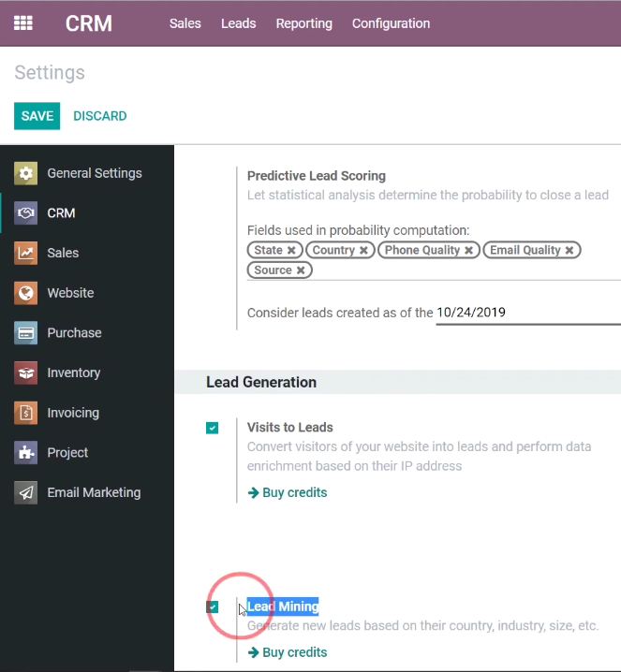Screen dimensions: 621x672
Task: Click the Settings page title
Action: point(50,72)
